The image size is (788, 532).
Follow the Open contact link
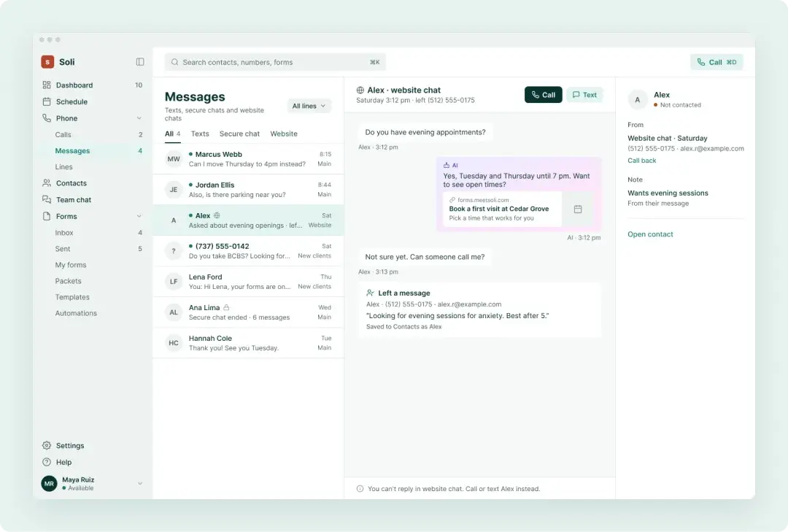(x=650, y=234)
